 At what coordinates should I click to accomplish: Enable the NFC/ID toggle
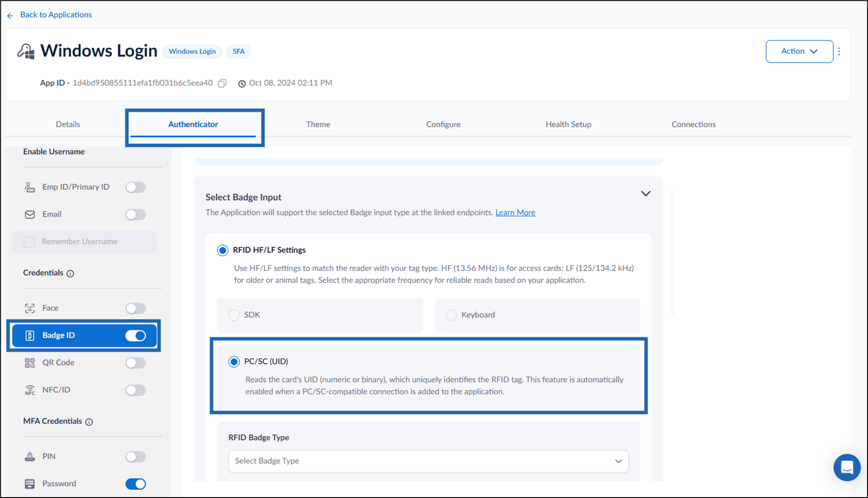tap(136, 390)
